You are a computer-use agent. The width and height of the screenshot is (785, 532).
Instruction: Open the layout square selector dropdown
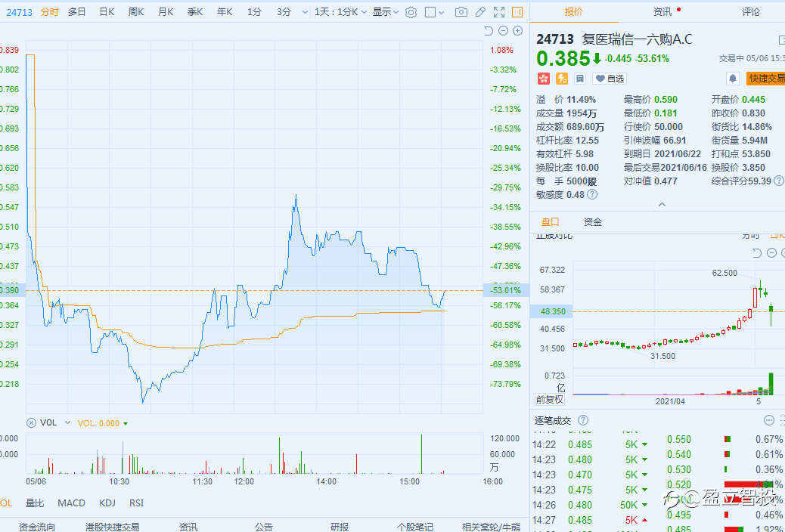pos(434,13)
